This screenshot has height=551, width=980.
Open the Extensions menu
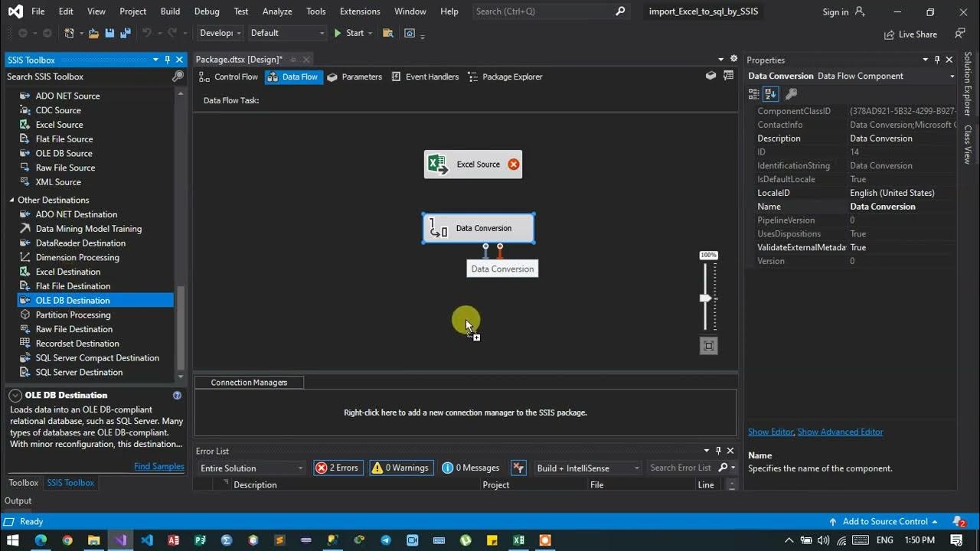click(x=360, y=11)
